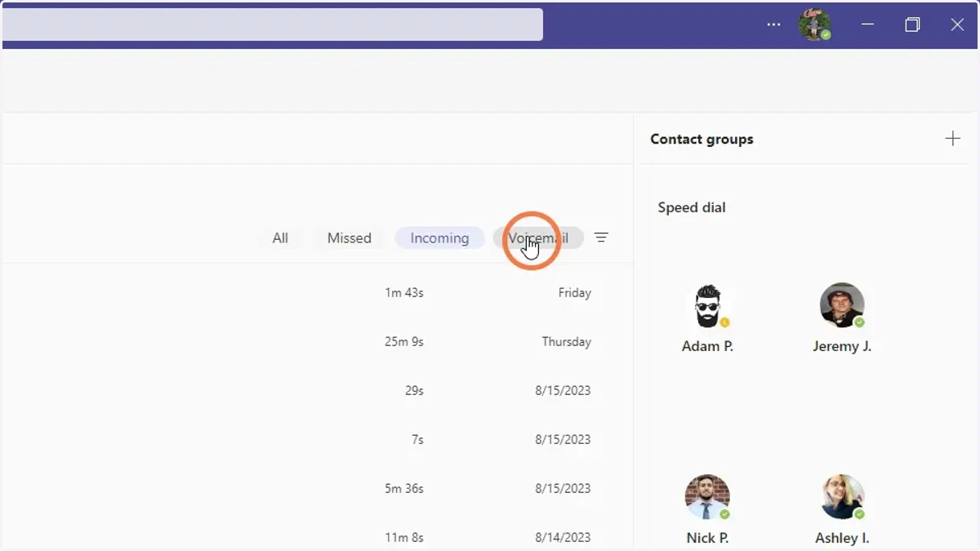The width and height of the screenshot is (980, 551).
Task: Click the 8/14/2023 call date
Action: tap(563, 537)
